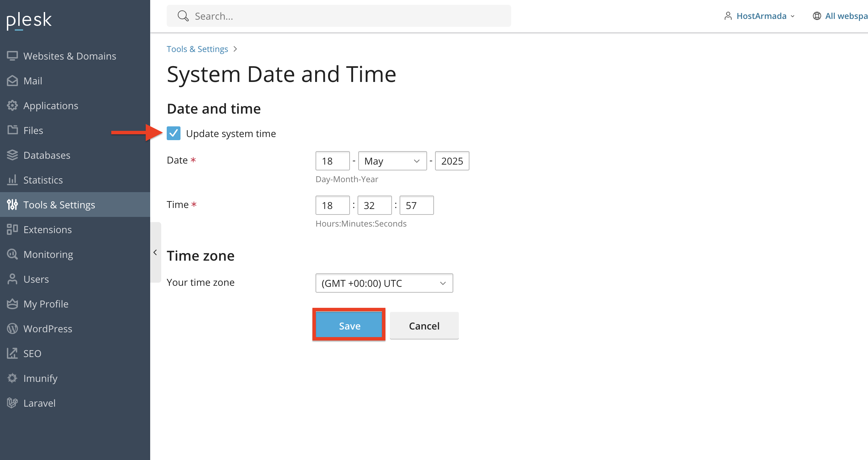
Task: Click the Monitoring magnifier icon
Action: [12, 254]
